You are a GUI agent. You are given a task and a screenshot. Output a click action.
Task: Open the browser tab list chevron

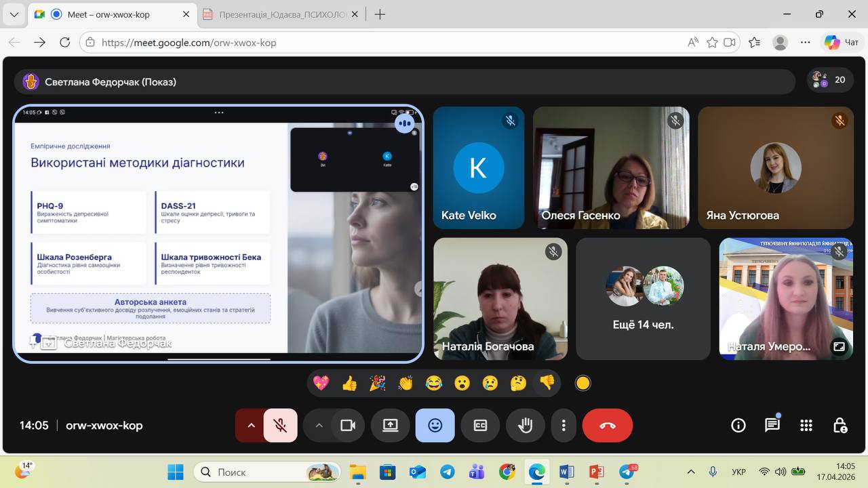14,14
